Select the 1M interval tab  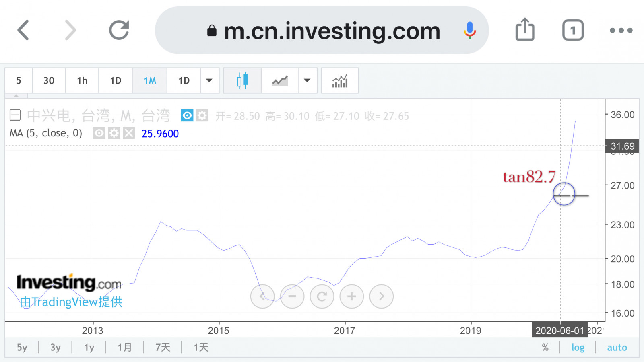coord(150,81)
